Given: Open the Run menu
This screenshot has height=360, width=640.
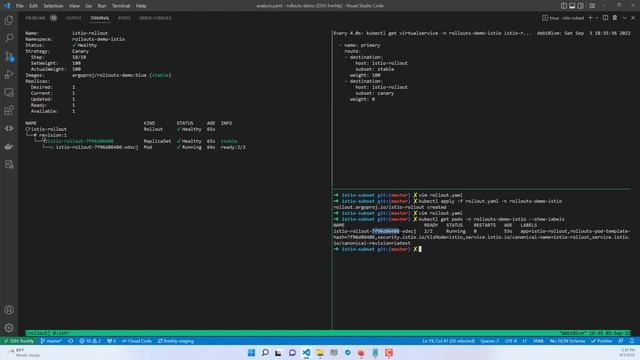Looking at the screenshot, I should click(102, 6).
